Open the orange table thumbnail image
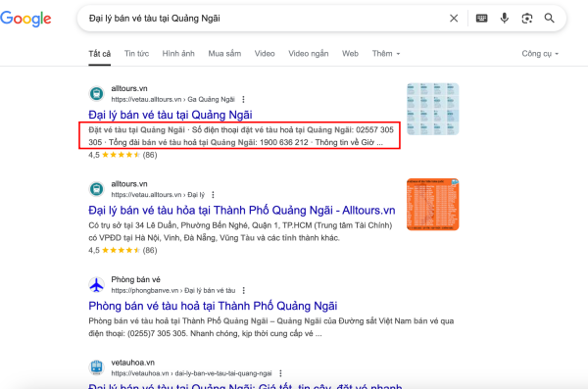This screenshot has height=389, width=588. [433, 205]
